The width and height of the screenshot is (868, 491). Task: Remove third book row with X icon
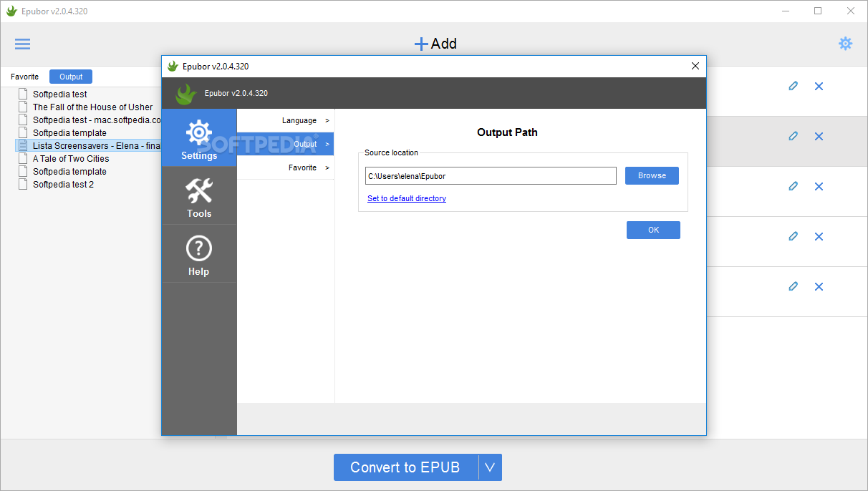pyautogui.click(x=819, y=186)
